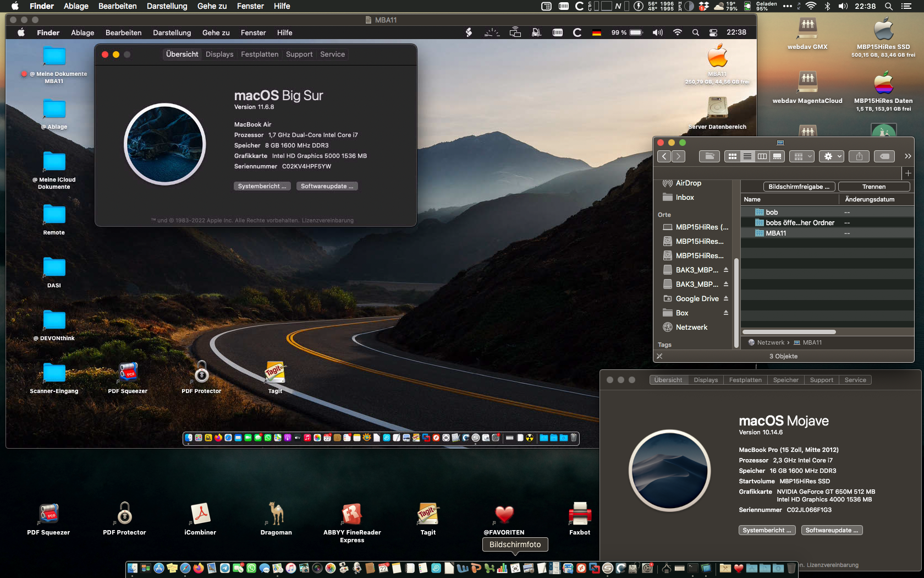Open the Lizenzvereinbarung link in the Big Sur window
This screenshot has height=578, width=924.
pos(327,220)
